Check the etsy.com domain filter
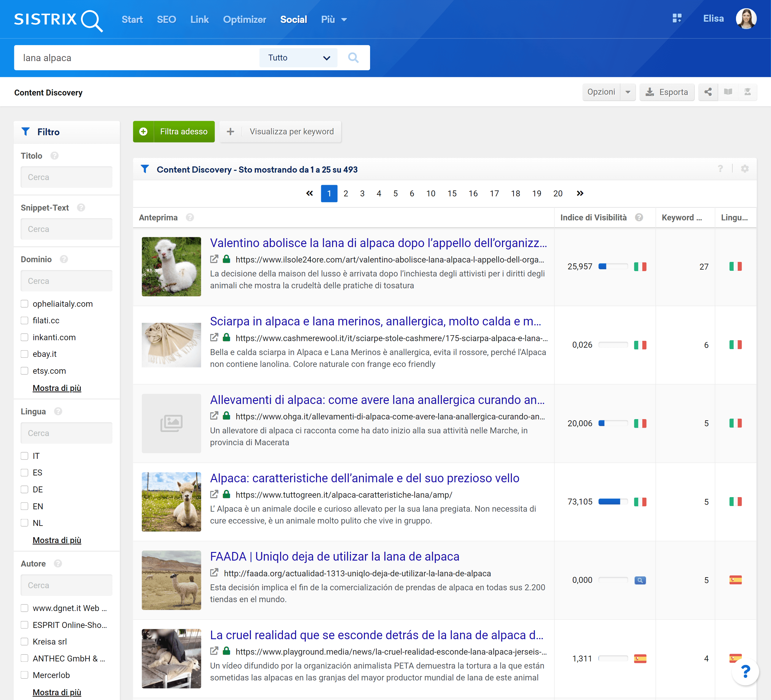Viewport: 771px width, 700px height. pos(25,371)
